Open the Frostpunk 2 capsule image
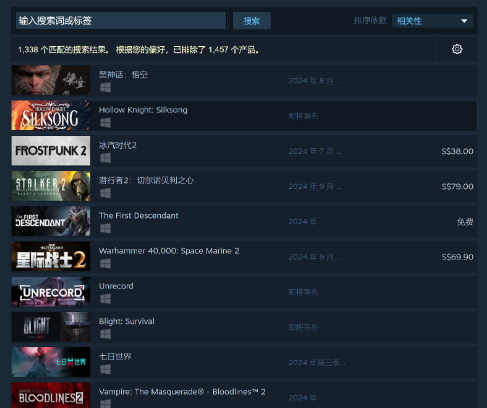 click(x=51, y=151)
